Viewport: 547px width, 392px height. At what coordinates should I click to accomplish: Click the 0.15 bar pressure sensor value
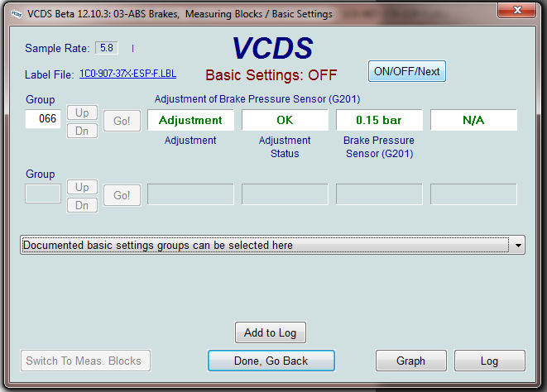[x=379, y=120]
